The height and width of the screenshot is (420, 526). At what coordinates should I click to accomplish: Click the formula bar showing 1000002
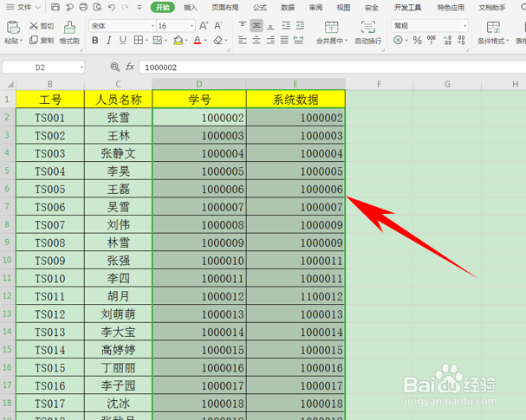tap(332, 68)
